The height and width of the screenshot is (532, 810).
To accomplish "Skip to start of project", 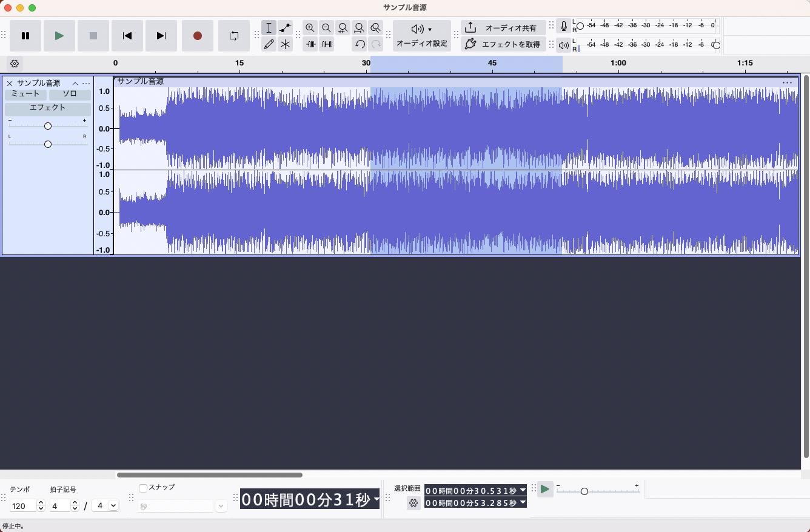I will [127, 36].
